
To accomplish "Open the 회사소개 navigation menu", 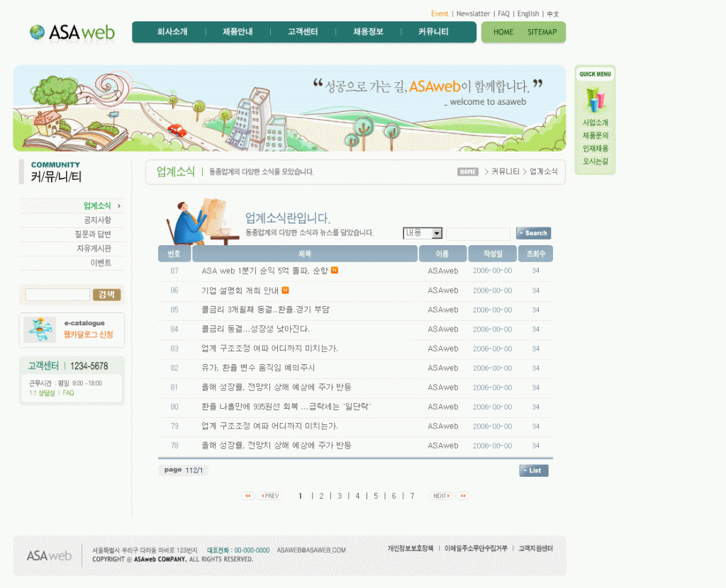I will (172, 32).
